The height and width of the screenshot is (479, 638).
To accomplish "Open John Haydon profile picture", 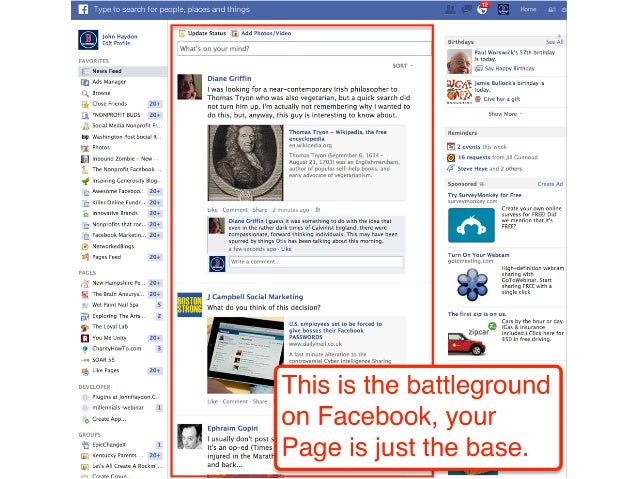I will (88, 39).
